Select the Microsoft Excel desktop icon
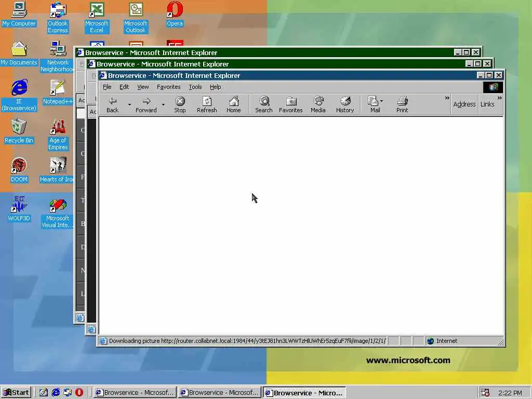 tap(97, 18)
